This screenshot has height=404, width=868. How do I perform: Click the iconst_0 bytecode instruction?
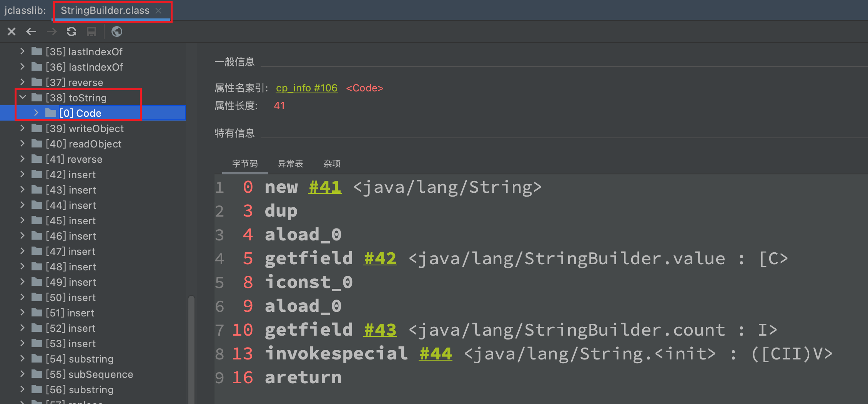pos(309,282)
